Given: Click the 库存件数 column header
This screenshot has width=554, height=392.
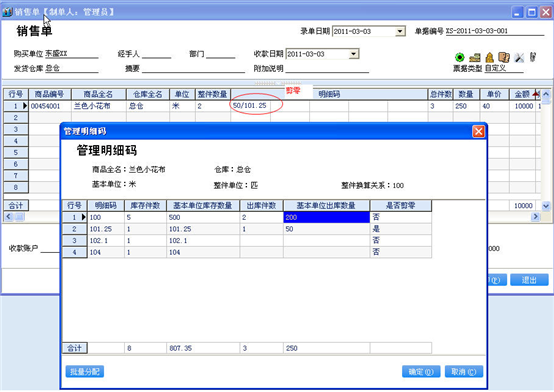Looking at the screenshot, I should click(x=145, y=206).
